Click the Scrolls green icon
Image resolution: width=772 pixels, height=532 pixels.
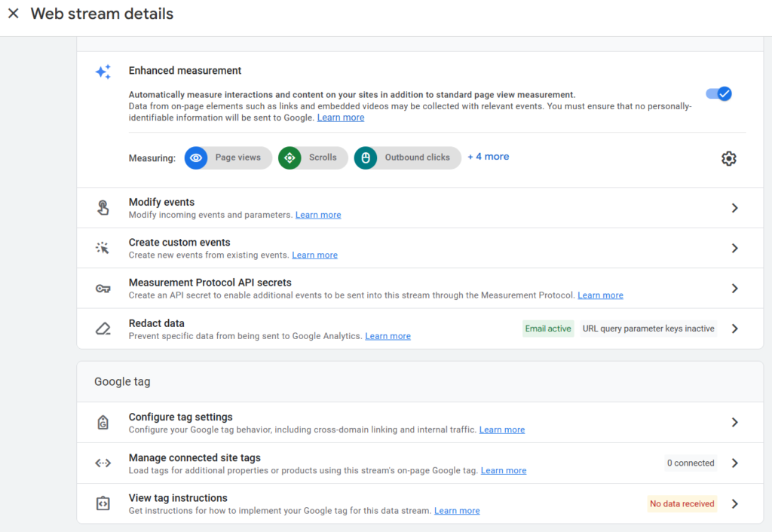click(289, 158)
